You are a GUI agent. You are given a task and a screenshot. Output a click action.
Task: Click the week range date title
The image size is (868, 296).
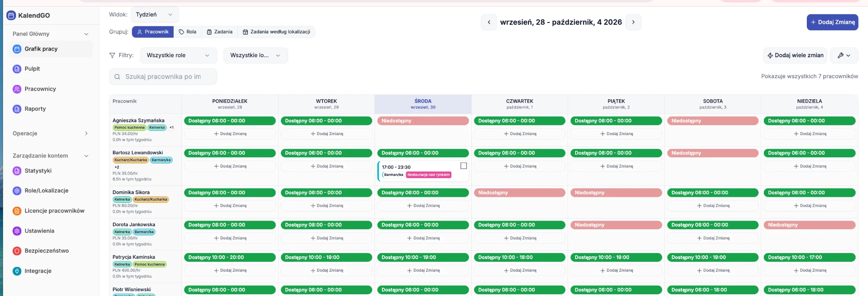pos(561,22)
